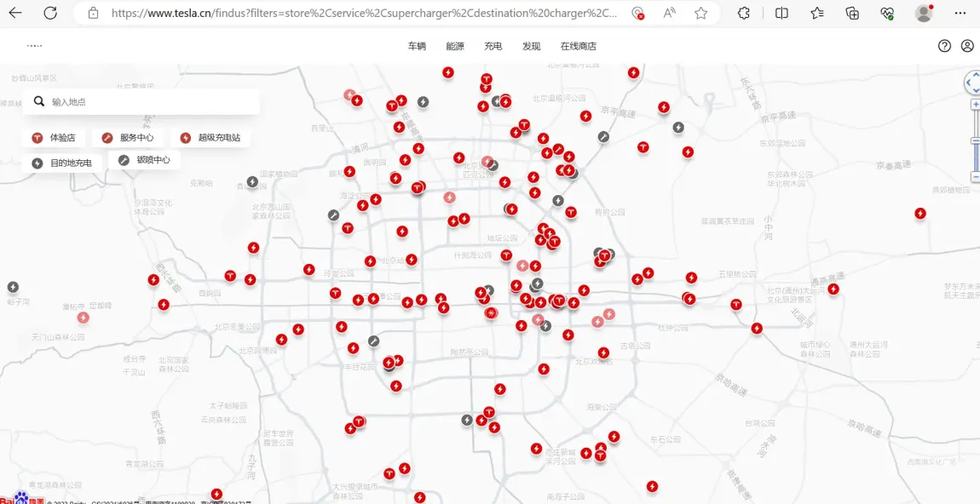The width and height of the screenshot is (980, 504).
Task: Click the 陶然亭公园 map label
Action: point(469,352)
